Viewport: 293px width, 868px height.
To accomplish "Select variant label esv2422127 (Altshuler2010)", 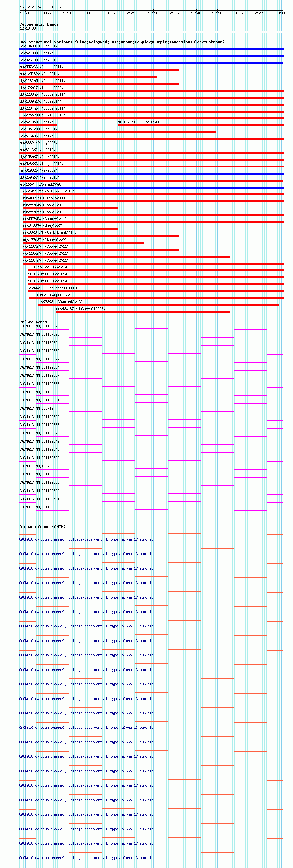I will coord(49,191).
